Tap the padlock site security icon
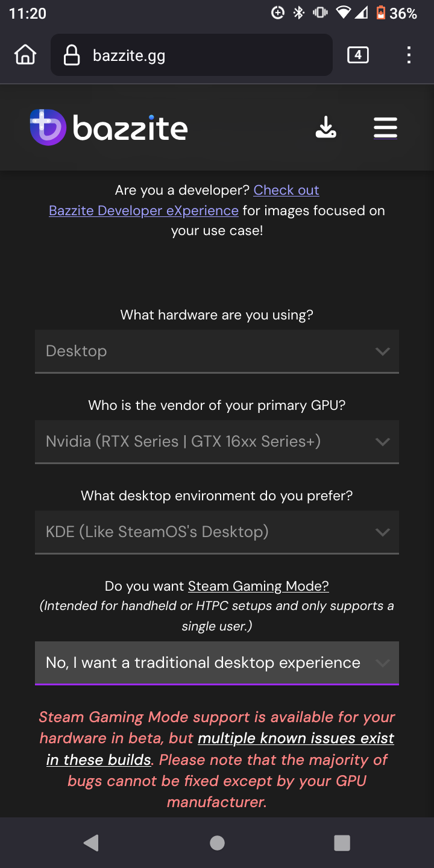 (x=72, y=55)
